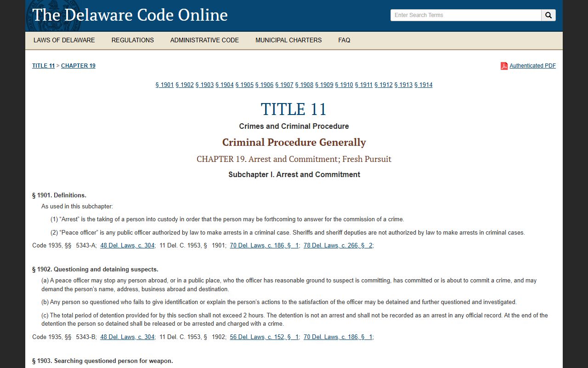Click § 1903. Searching questioned person heading
This screenshot has width=588, height=368.
pos(102,361)
